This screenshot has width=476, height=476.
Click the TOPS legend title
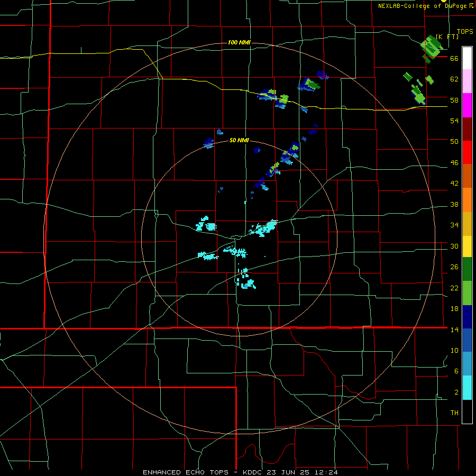(465, 32)
